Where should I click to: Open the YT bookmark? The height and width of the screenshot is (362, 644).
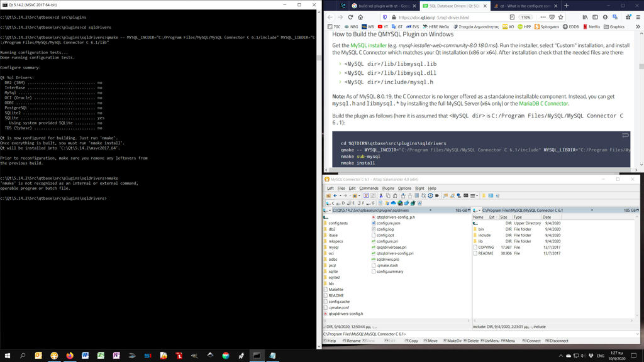(x=383, y=26)
